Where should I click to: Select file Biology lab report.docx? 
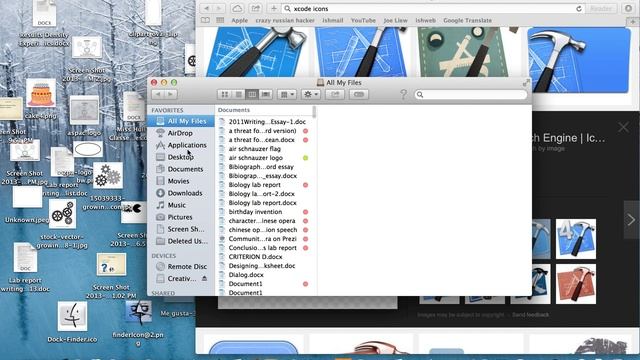coord(263,203)
